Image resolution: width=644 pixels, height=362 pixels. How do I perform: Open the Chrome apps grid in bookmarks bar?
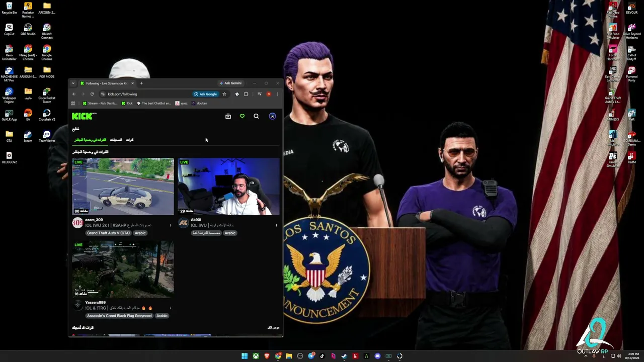point(73,104)
